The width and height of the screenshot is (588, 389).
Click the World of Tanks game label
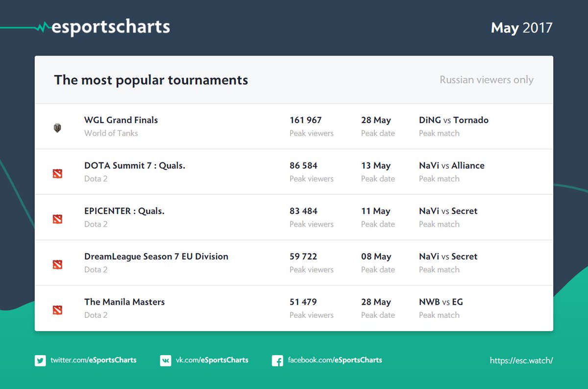pos(111,133)
